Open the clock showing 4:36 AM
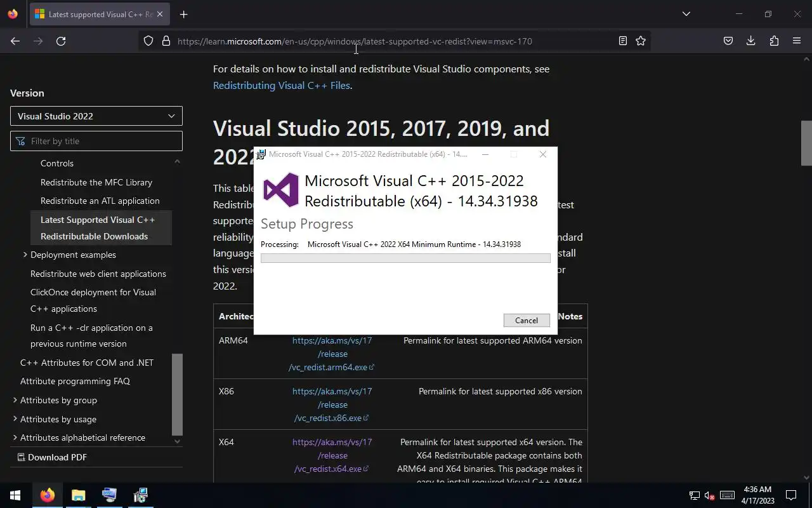Screen dimensions: 812x508 757,495
